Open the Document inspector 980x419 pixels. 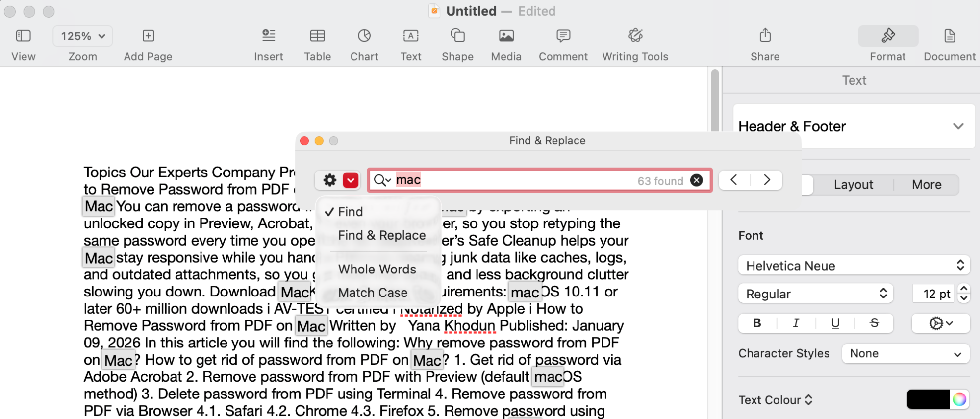tap(950, 36)
